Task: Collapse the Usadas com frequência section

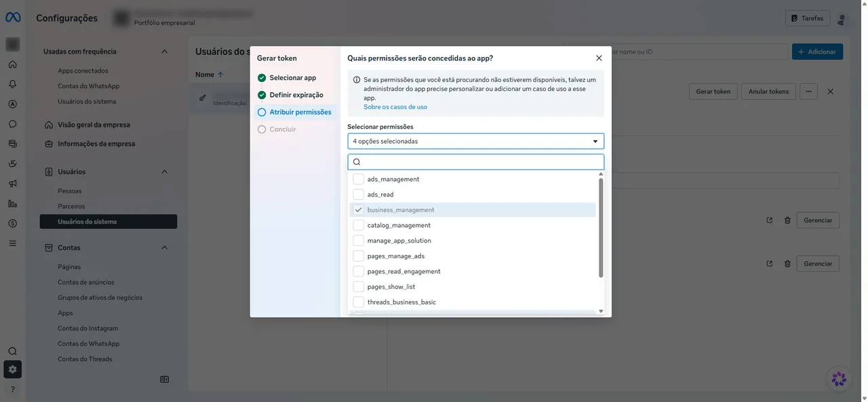Action: click(x=164, y=52)
